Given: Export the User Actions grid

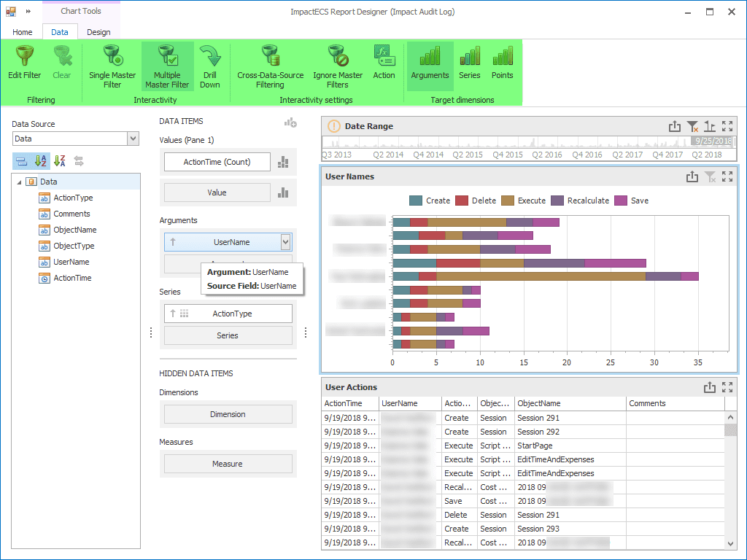Looking at the screenshot, I should (x=709, y=387).
